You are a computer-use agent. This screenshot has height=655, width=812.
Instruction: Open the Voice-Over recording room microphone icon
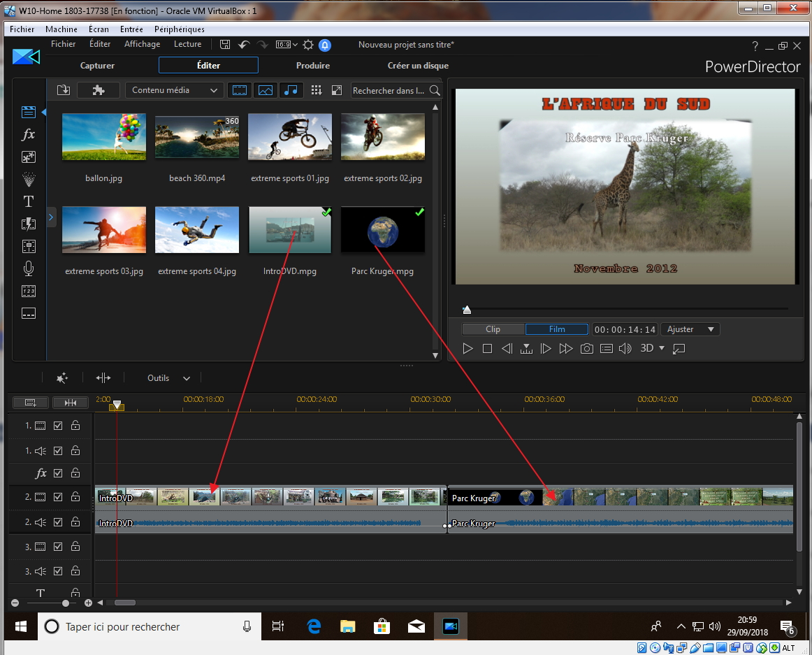[28, 268]
